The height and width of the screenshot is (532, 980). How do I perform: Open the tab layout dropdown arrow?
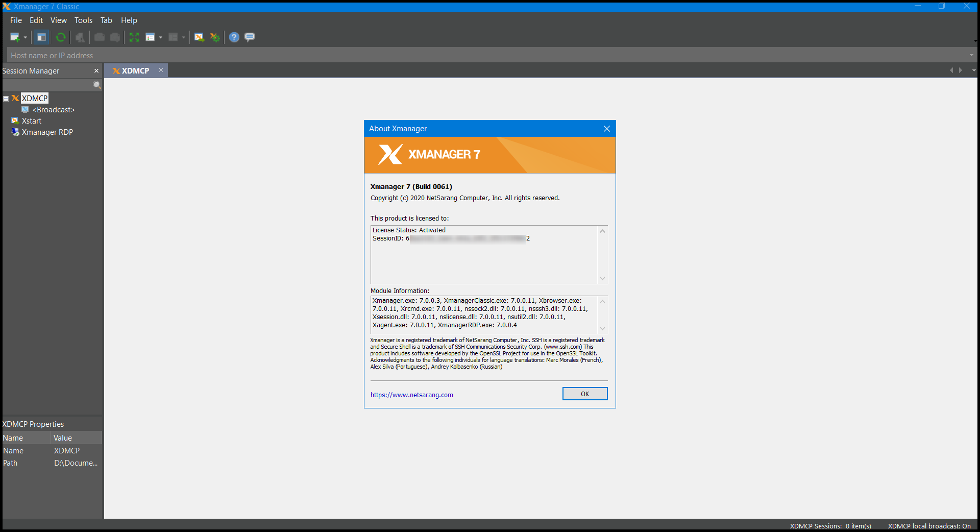pos(183,37)
